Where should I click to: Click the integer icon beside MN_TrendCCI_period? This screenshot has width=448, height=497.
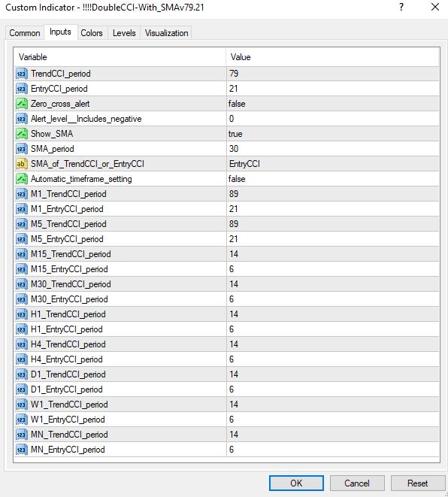coord(22,435)
